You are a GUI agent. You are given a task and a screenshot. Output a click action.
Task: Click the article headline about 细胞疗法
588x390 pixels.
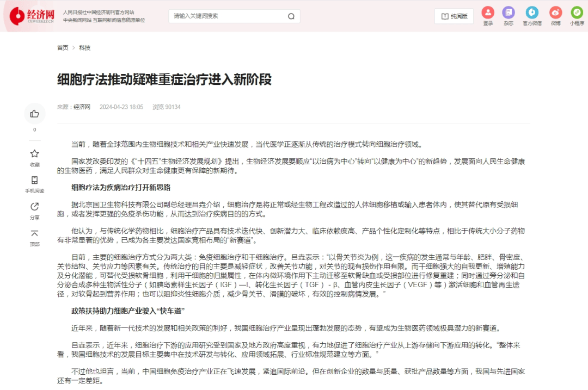click(164, 79)
